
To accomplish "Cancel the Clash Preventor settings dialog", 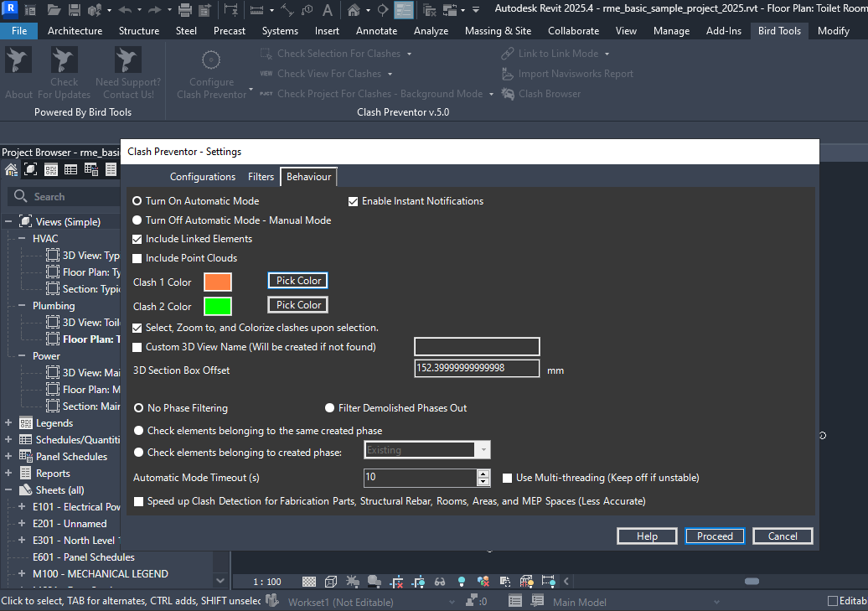I will coord(783,536).
